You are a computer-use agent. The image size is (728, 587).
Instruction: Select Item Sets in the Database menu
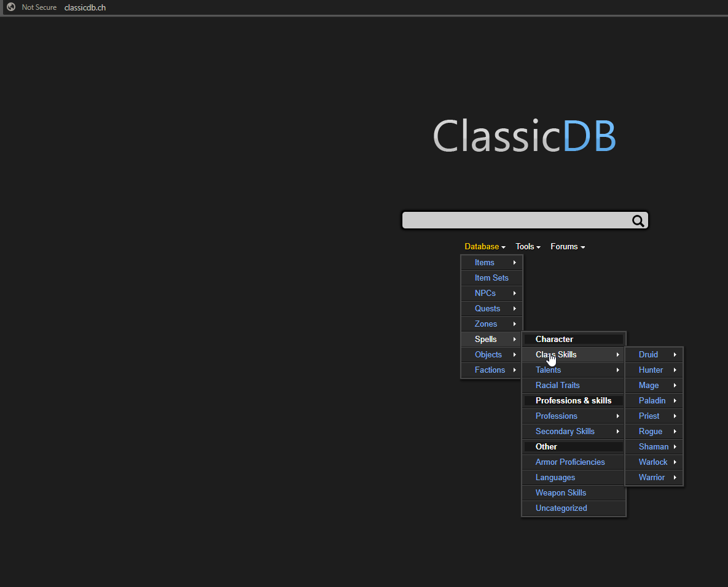click(491, 278)
